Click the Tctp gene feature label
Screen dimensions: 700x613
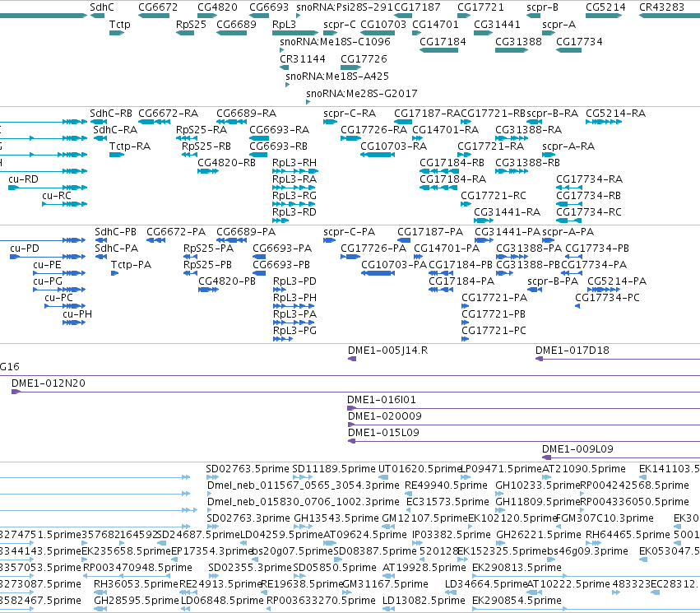pyautogui.click(x=119, y=24)
